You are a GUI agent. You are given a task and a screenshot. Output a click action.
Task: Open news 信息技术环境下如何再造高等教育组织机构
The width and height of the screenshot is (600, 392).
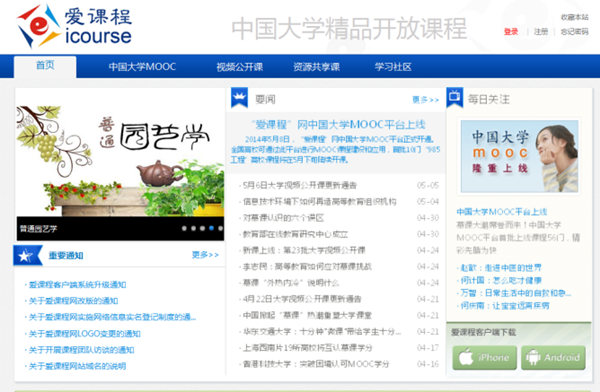[320, 202]
